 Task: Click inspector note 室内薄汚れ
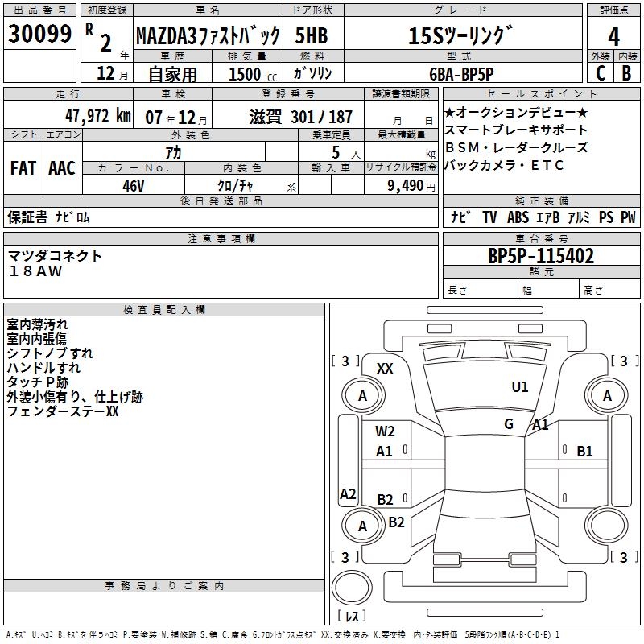37,324
